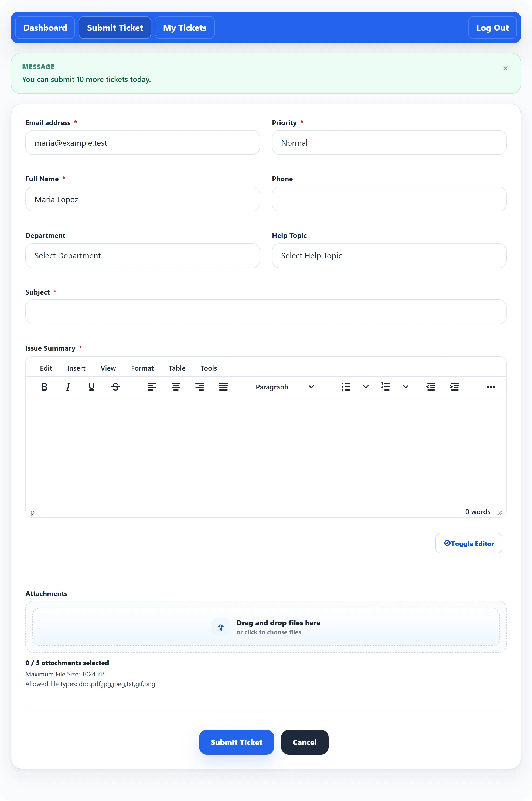Screen dimensions: 532x801
Task: Open the Select Help Topic dropdown
Action: pos(389,256)
